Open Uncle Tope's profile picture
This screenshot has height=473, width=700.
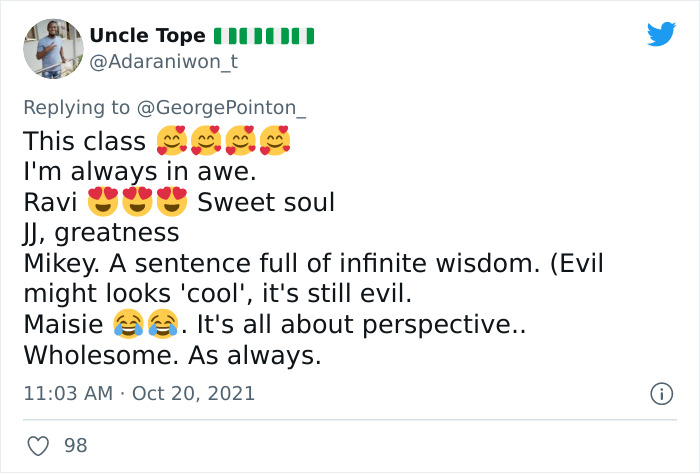coord(52,48)
